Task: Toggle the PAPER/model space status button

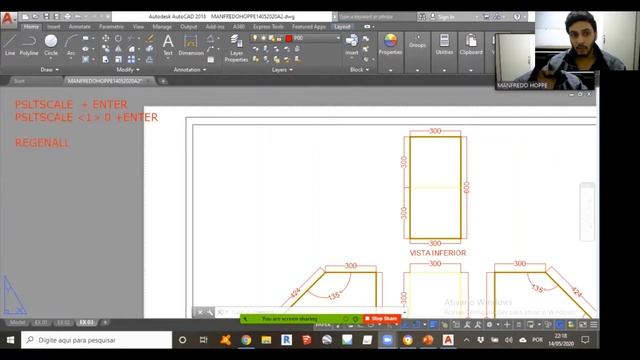Action: click(323, 324)
